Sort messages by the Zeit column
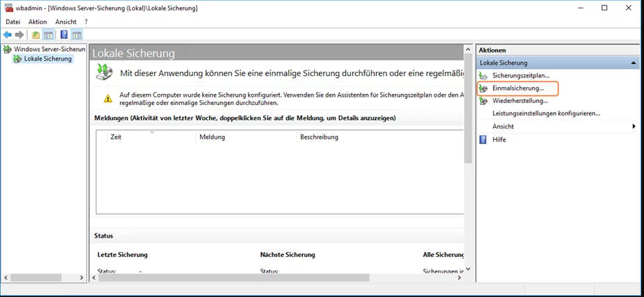The height and width of the screenshot is (297, 644). (151, 137)
